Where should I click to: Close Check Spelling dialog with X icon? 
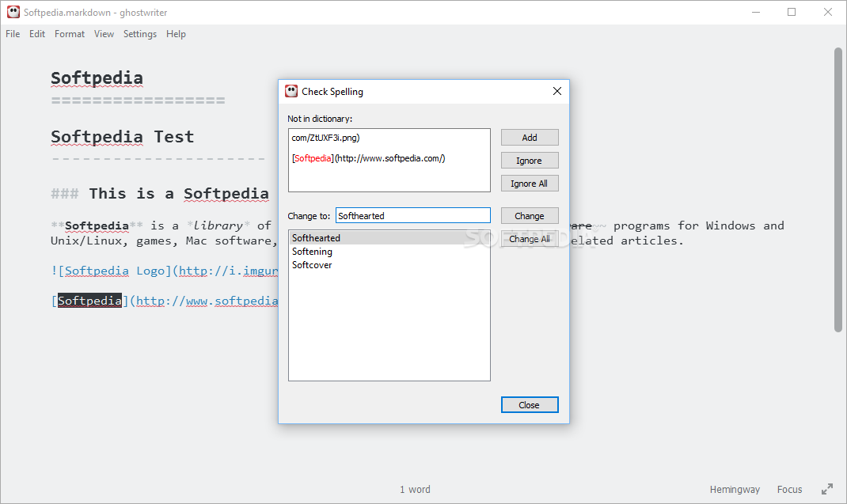[x=557, y=91]
